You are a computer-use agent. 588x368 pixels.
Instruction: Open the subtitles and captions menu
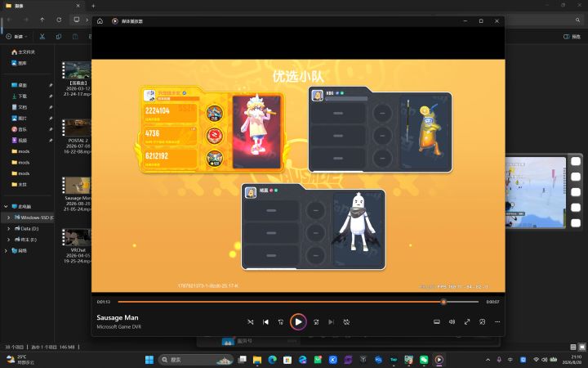click(437, 322)
